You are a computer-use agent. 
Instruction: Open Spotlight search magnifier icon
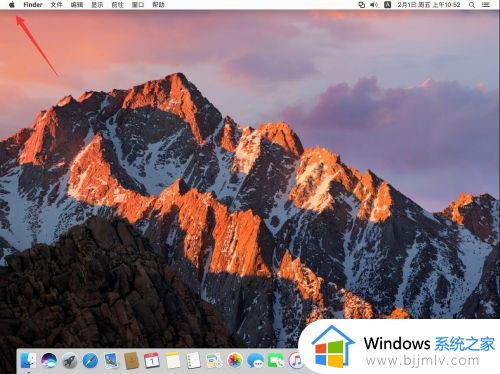[472, 5]
